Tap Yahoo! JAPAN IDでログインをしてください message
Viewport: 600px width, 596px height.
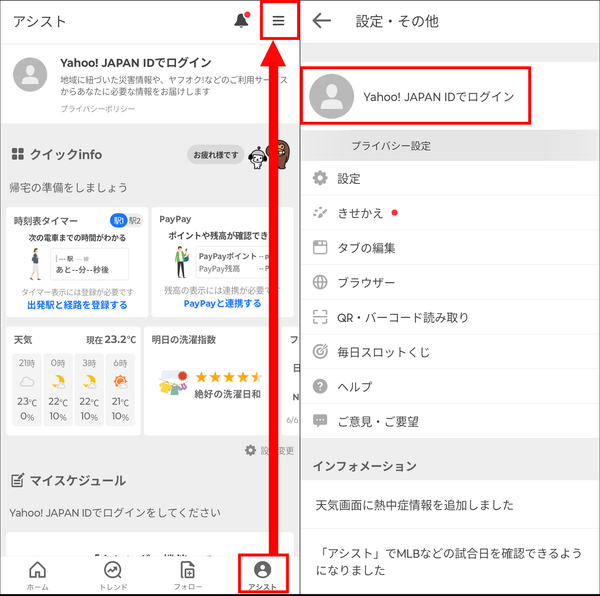115,513
